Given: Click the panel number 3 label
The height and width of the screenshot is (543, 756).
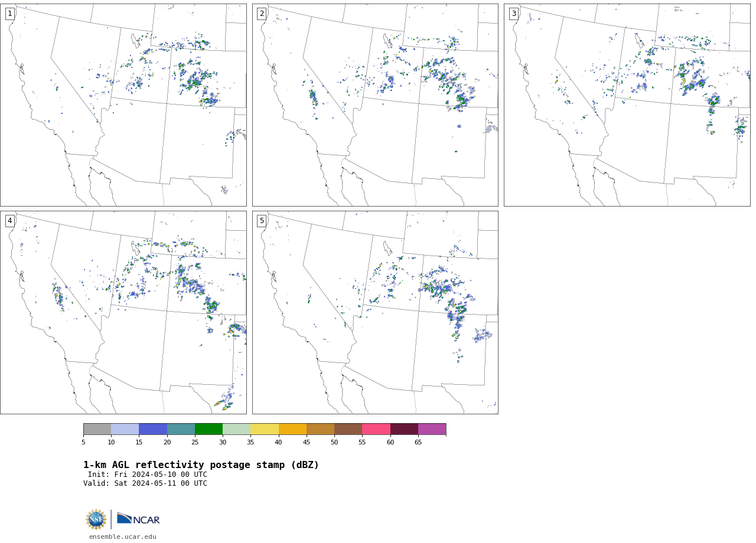Looking at the screenshot, I should (x=514, y=14).
